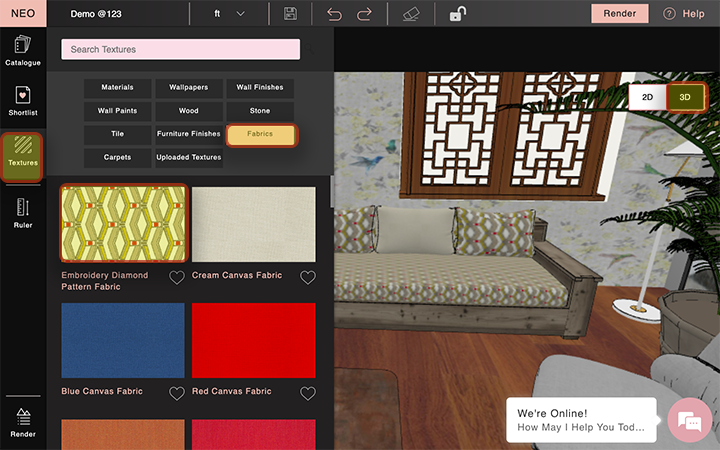Open the Catalogue panel

pyautogui.click(x=23, y=51)
